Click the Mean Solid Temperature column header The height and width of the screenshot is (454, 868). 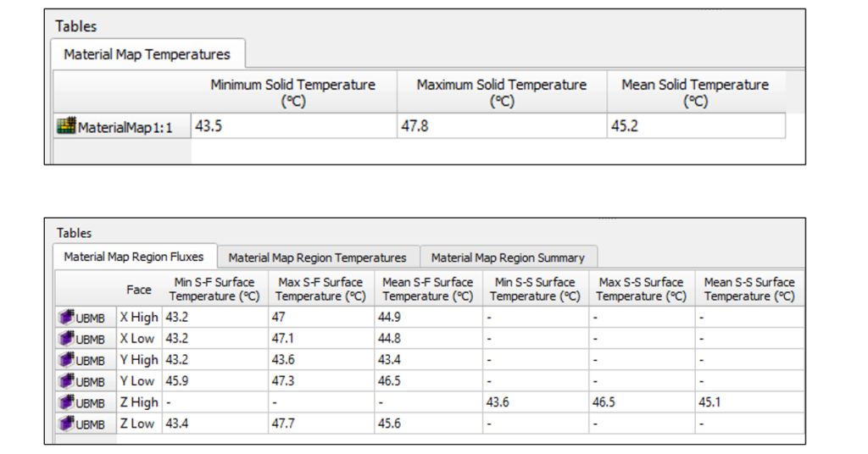(695, 92)
